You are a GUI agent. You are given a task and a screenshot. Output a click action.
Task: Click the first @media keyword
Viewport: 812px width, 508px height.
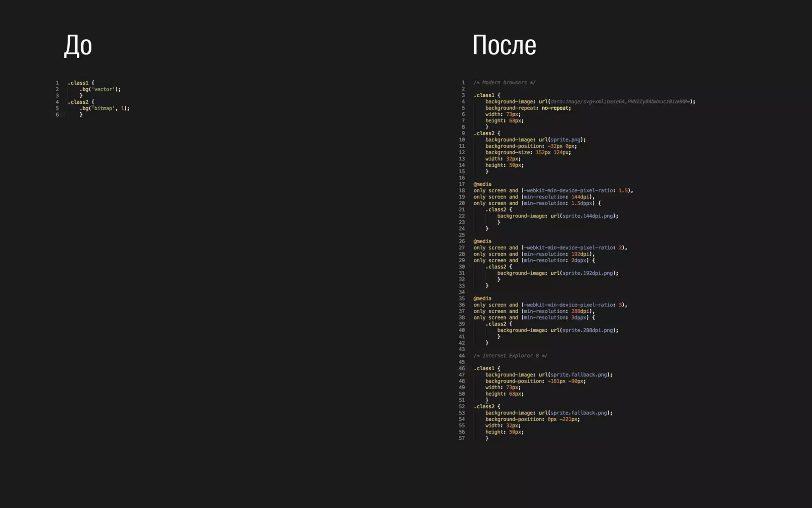click(482, 184)
